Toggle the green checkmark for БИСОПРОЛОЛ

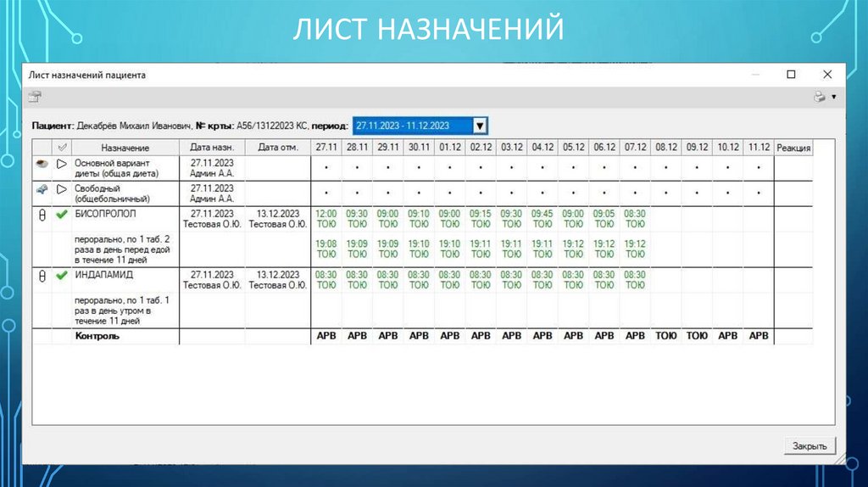point(61,214)
